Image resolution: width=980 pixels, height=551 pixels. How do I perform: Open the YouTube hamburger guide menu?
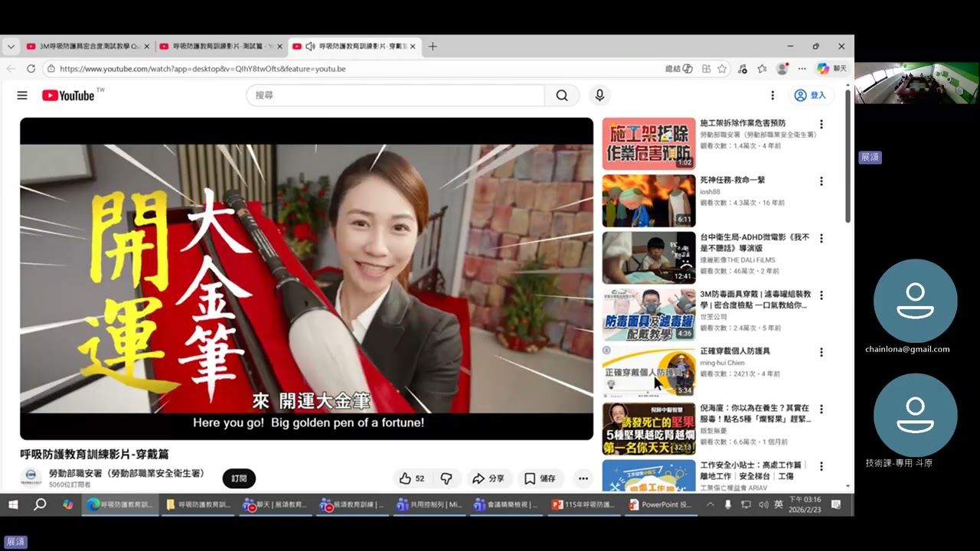22,96
